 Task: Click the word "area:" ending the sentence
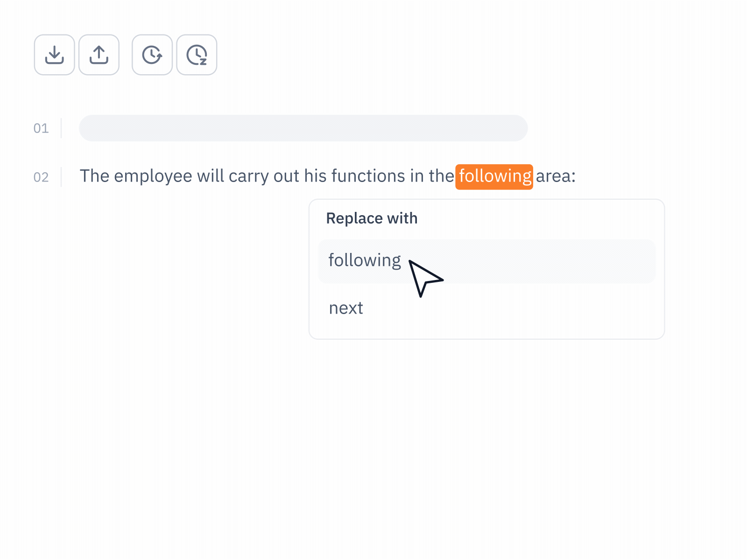556,176
